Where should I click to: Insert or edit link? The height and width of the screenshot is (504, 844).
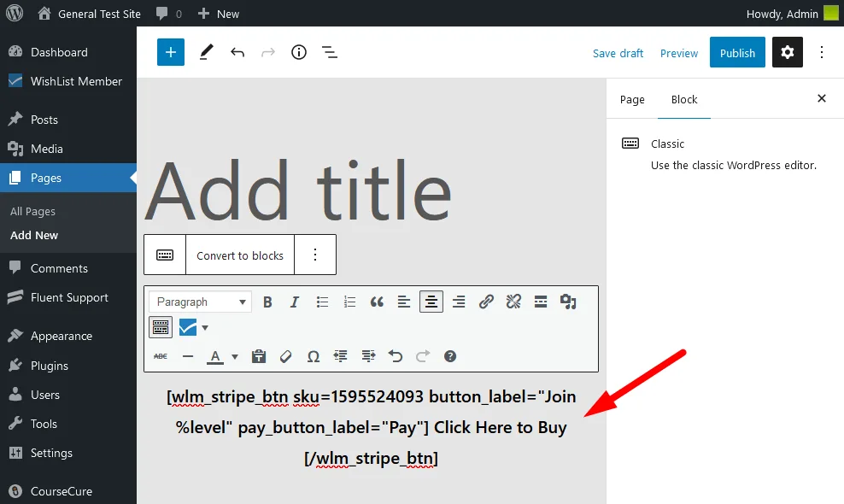coord(486,302)
